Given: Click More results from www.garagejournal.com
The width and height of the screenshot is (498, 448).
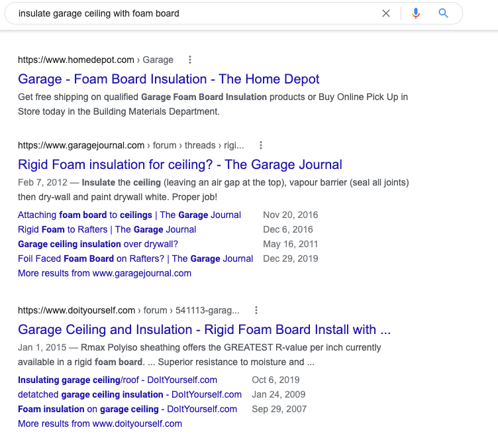Looking at the screenshot, I should click(x=105, y=273).
